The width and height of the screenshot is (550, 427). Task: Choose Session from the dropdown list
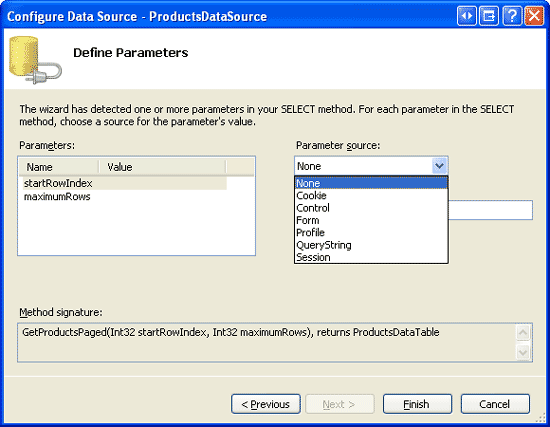coord(371,257)
